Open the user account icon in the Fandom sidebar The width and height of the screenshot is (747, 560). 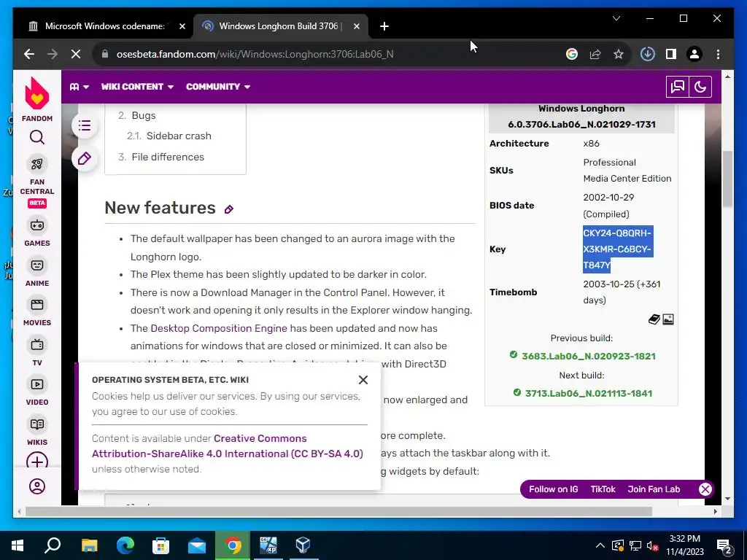coord(37,486)
